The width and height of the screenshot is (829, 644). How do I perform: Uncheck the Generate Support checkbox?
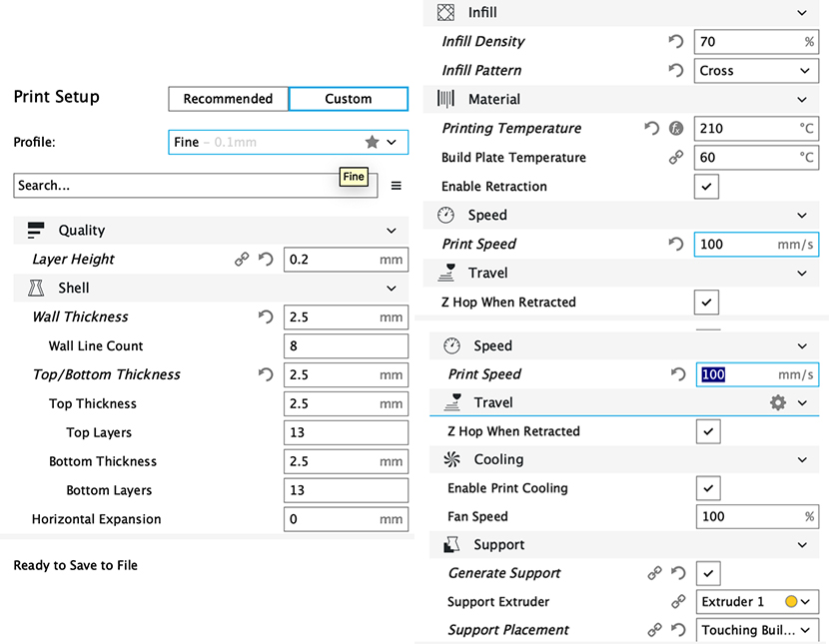pos(707,573)
